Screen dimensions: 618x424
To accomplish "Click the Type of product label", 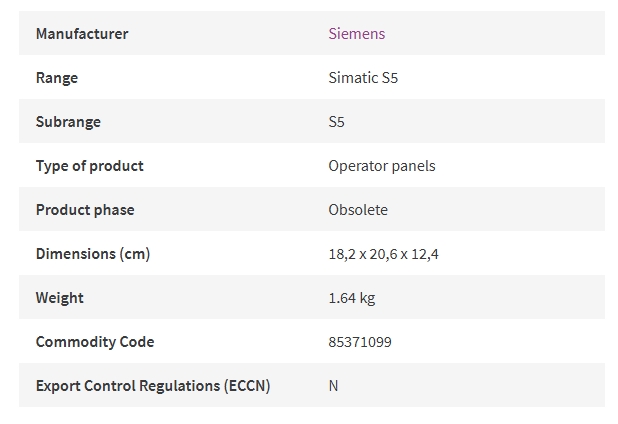I will 89,166.
